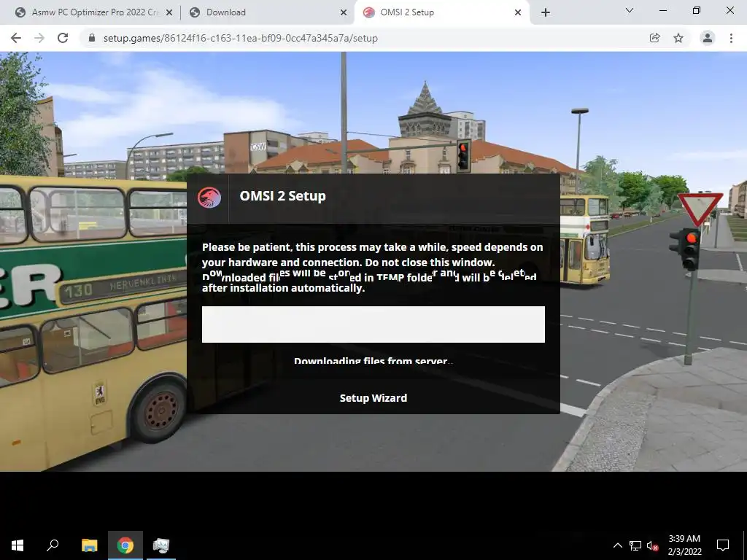Open the notification center icon
747x560 pixels.
click(x=723, y=545)
